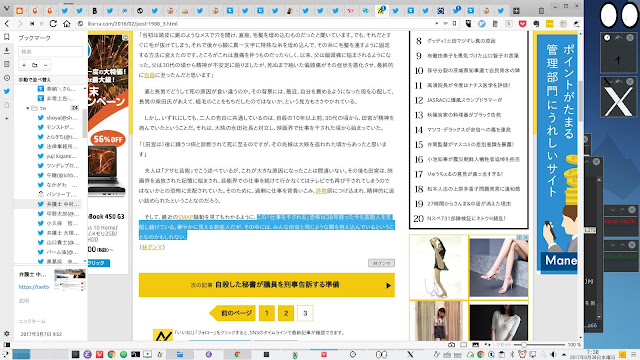Open ranking item 12 JASRAC headline
This screenshot has height=360, width=640.
point(464,100)
